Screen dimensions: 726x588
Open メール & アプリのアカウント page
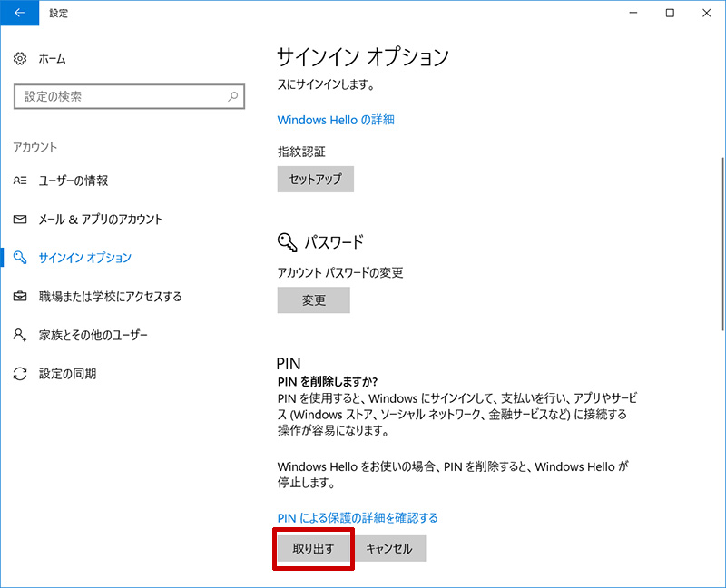pos(101,219)
